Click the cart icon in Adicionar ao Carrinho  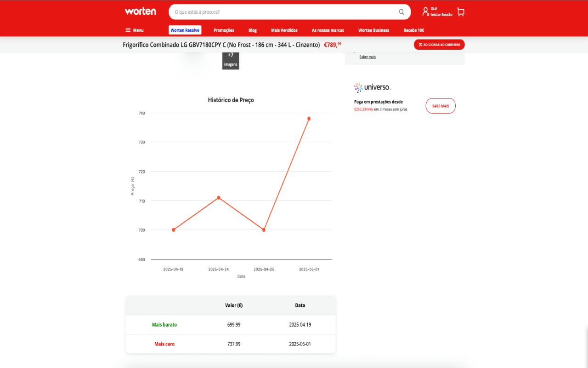pos(420,45)
